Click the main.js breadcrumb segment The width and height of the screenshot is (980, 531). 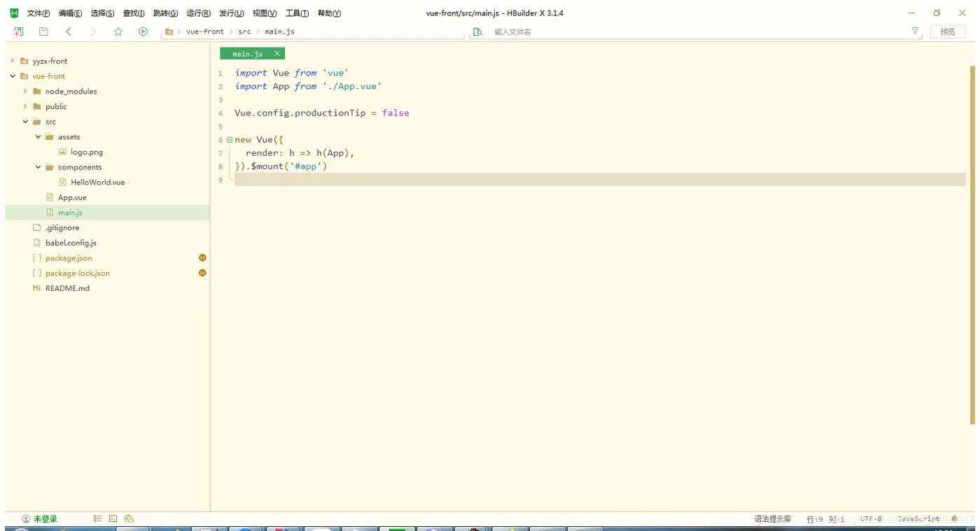pyautogui.click(x=279, y=31)
